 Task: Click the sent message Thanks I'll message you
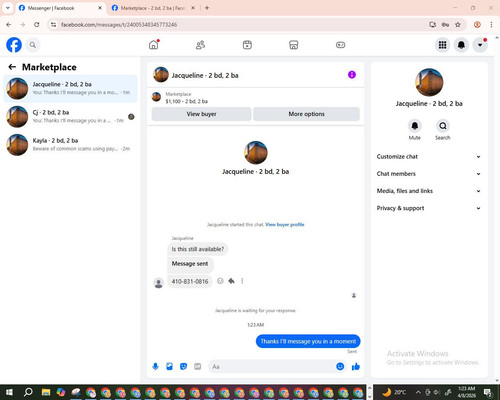[308, 341]
